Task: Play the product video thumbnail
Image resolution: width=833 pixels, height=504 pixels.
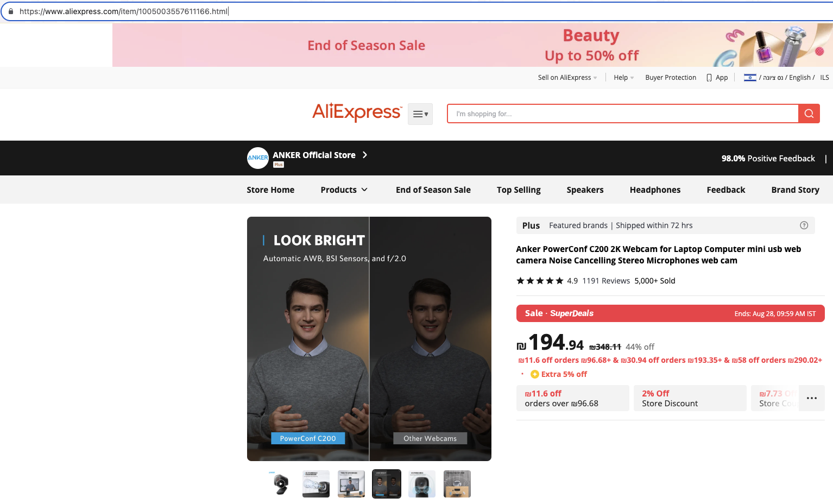Action: tap(281, 483)
